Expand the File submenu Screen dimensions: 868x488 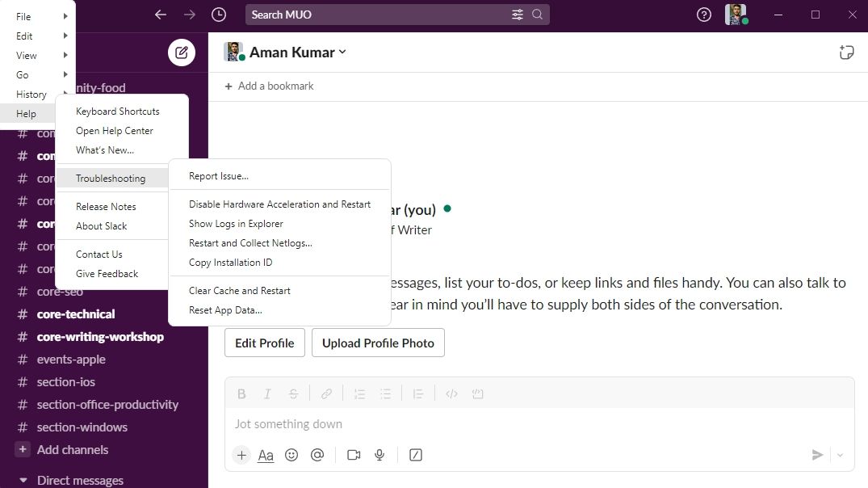[x=38, y=17]
